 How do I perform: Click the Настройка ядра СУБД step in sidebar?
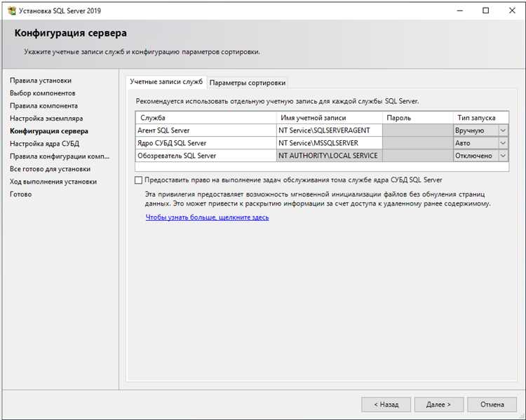coord(45,144)
